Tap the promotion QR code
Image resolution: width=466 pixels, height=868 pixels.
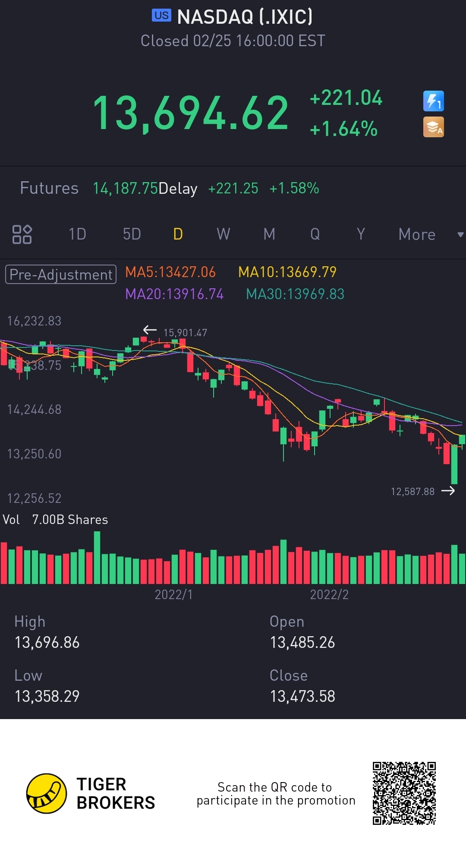pyautogui.click(x=404, y=793)
